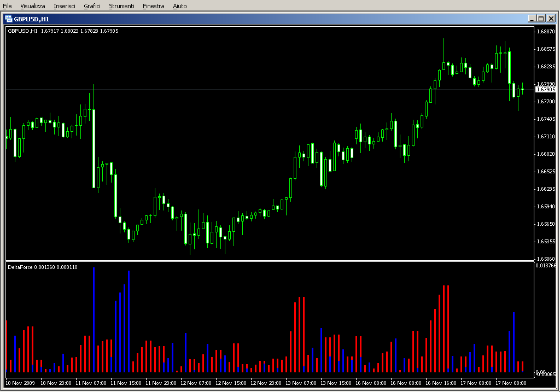The width and height of the screenshot is (560, 392).
Task: Click the 1.66820 price scale value
Action: click(x=546, y=154)
